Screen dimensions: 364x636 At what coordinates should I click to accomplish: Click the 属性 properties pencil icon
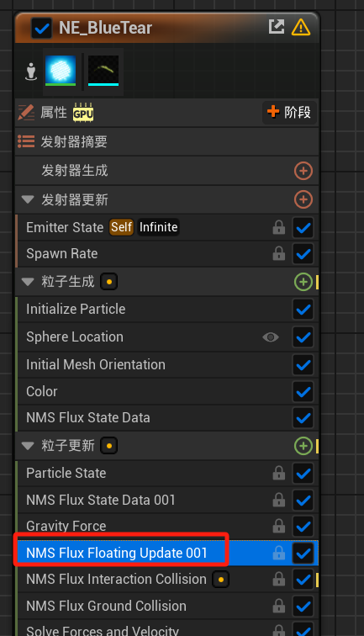[x=26, y=113]
